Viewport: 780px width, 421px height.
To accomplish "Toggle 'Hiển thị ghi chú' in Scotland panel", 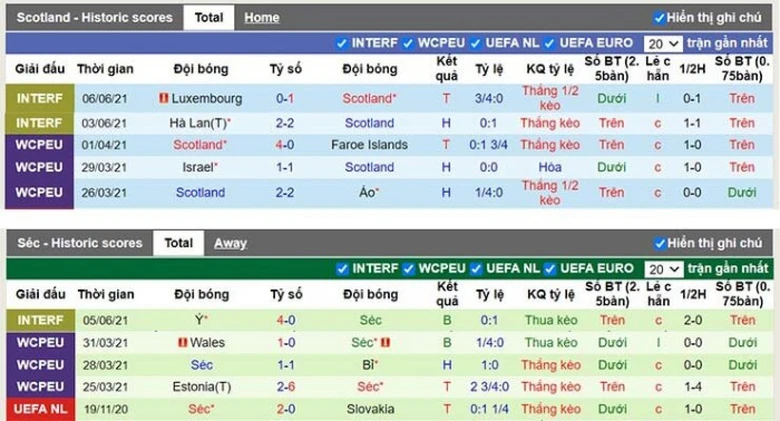I will point(659,18).
